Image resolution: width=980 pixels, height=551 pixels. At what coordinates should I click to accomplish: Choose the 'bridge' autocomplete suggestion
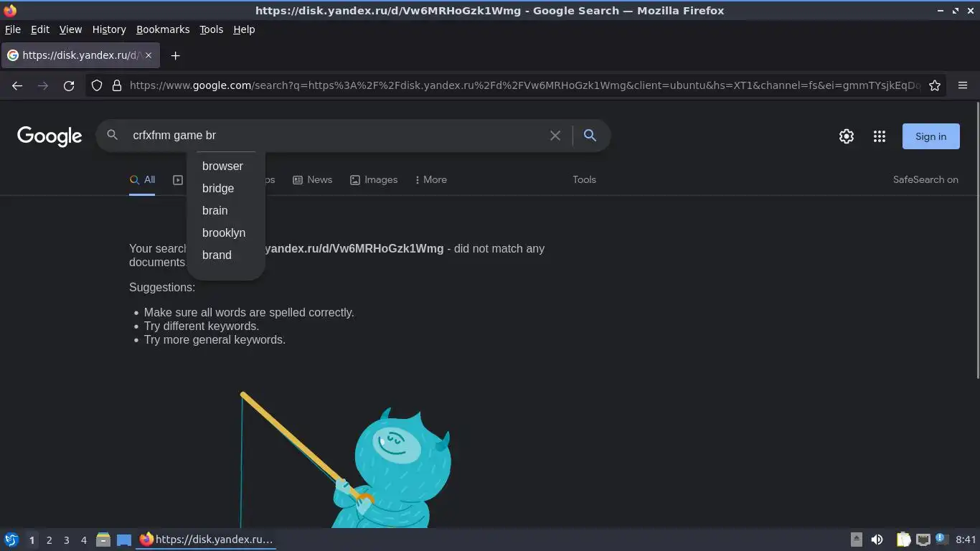click(226, 188)
